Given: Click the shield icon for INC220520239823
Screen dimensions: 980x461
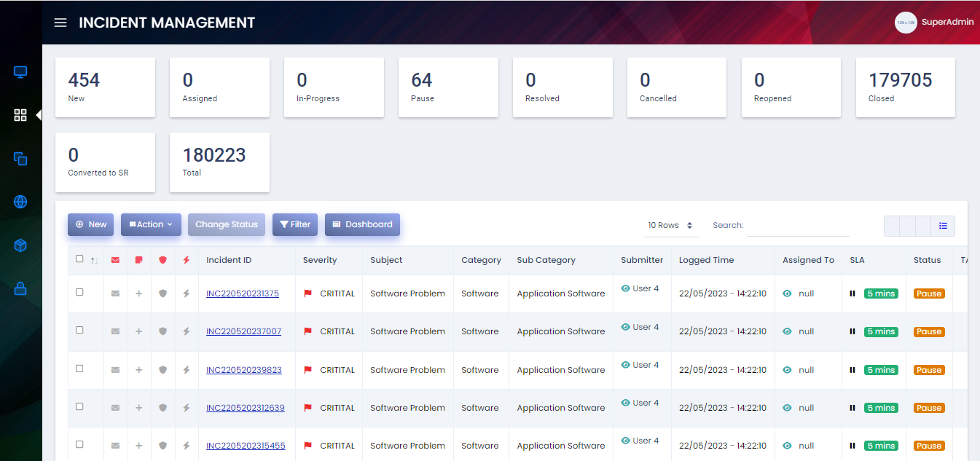Looking at the screenshot, I should [x=162, y=370].
